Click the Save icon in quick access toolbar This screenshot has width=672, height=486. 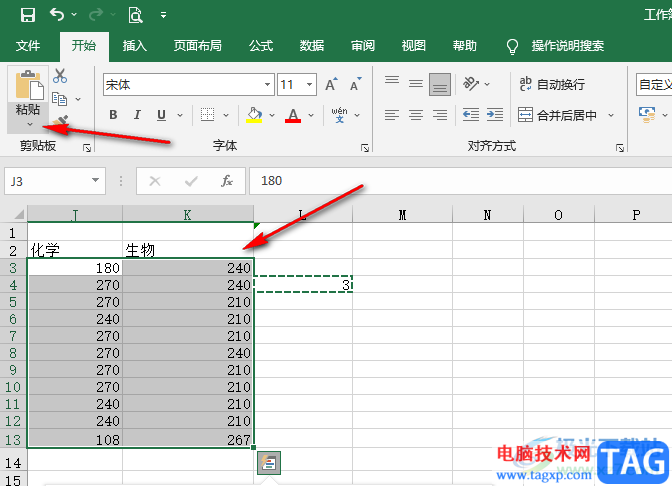click(x=28, y=15)
